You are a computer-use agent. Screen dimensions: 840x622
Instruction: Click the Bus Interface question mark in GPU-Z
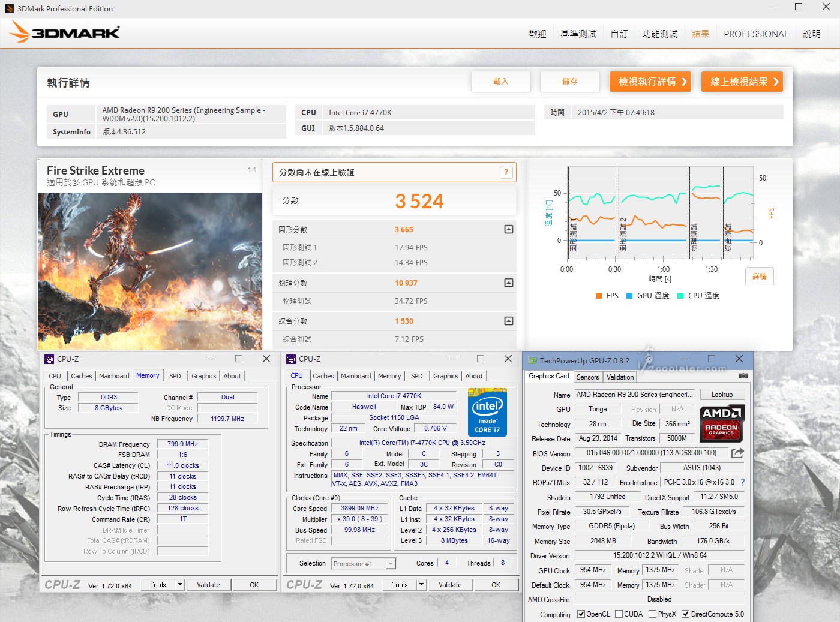(x=743, y=482)
